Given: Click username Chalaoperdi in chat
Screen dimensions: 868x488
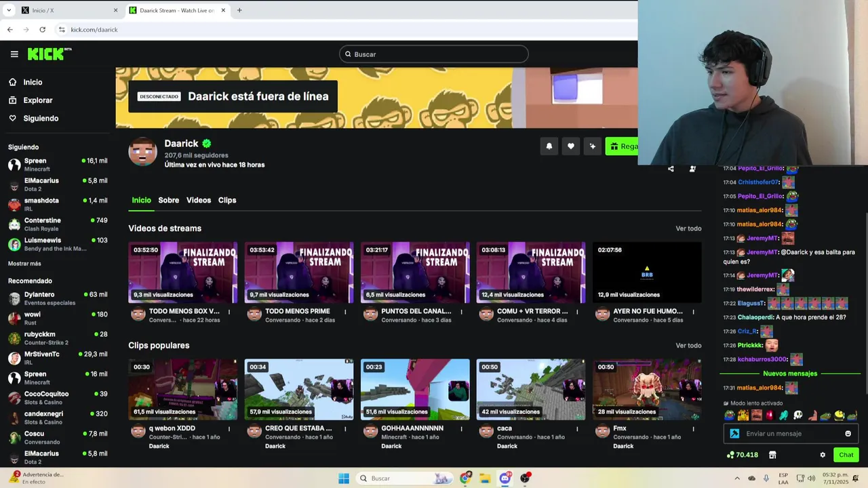Looking at the screenshot, I should click(x=755, y=317).
